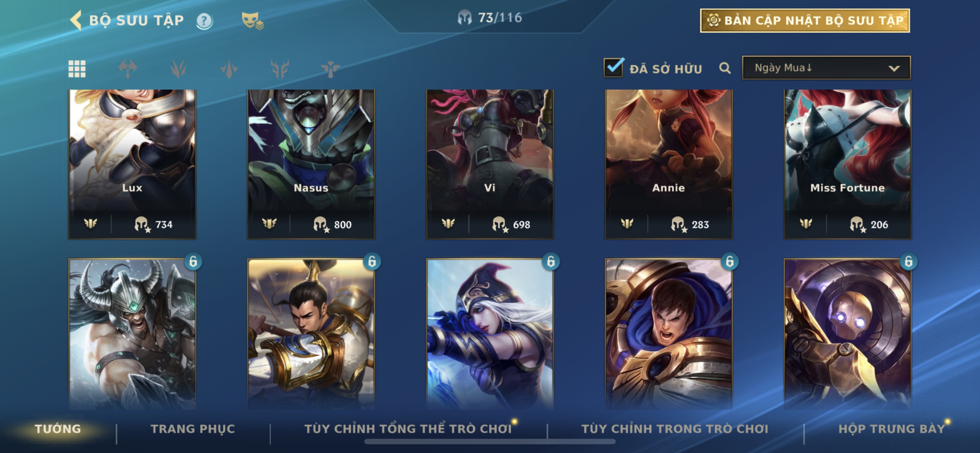Viewport: 980px width, 453px height.
Task: Filter champions by the fourth role icon
Action: [x=280, y=69]
